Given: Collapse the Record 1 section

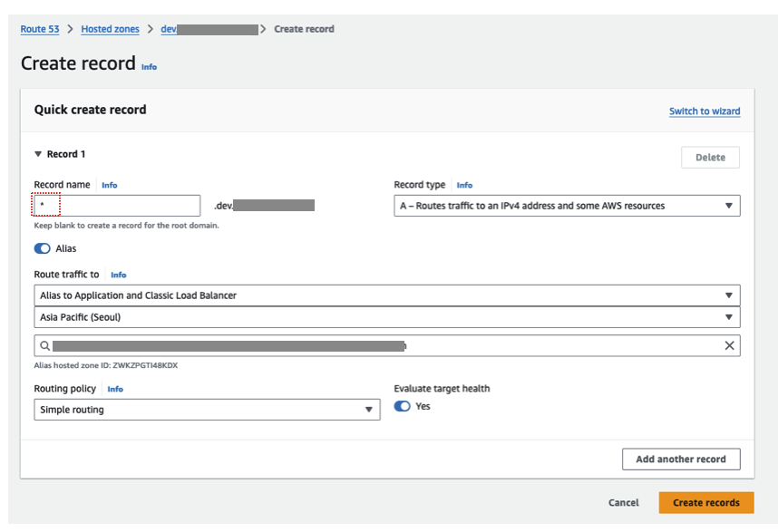Looking at the screenshot, I should (38, 154).
